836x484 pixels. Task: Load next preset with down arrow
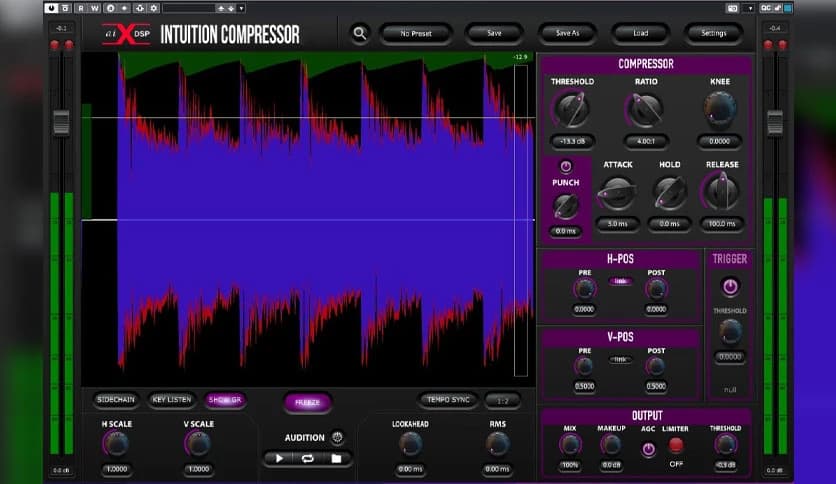231,9
